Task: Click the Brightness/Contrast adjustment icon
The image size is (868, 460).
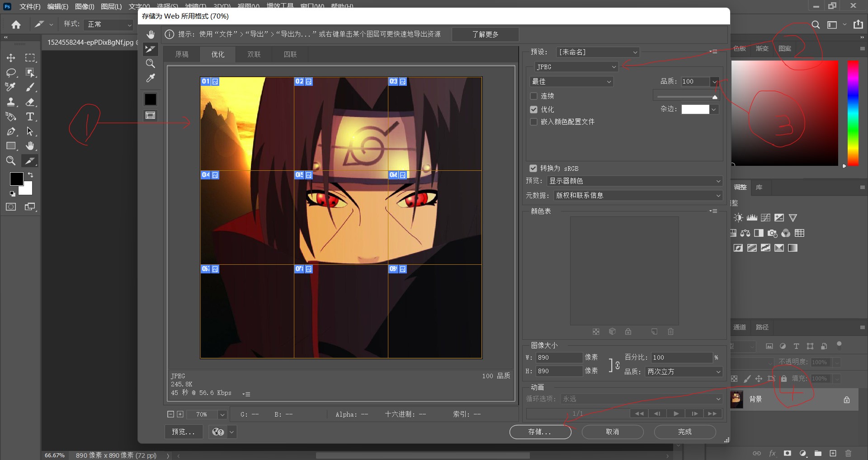Action: pos(738,218)
